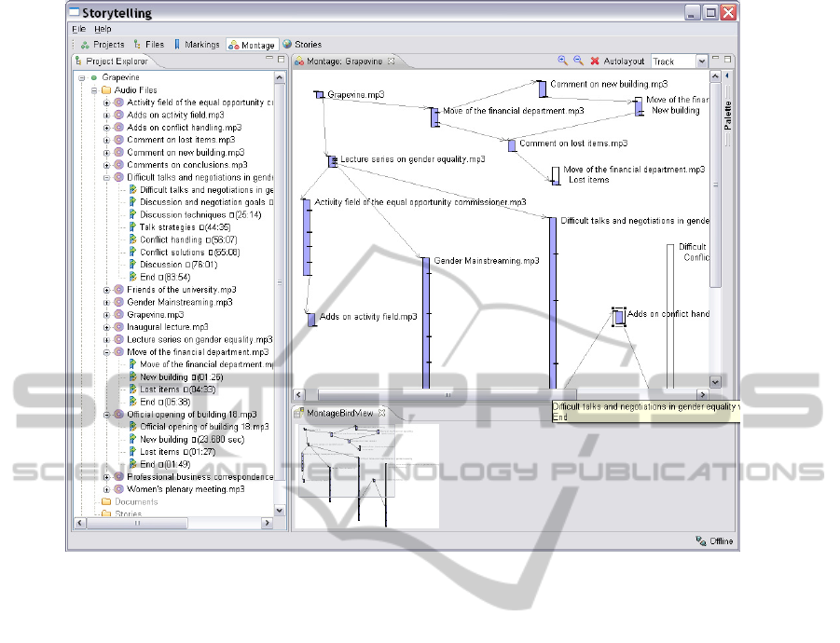
Task: Click the red X delete icon
Action: [594, 62]
